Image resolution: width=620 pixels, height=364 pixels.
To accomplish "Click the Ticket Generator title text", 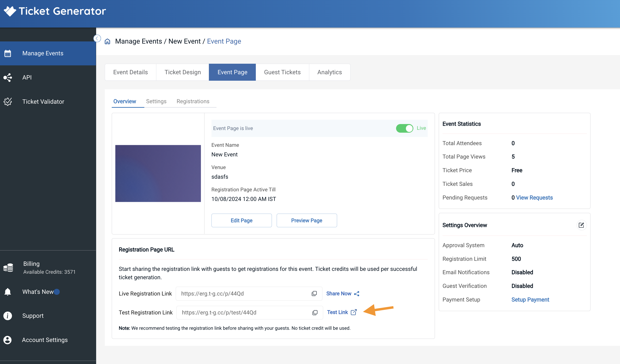I will tap(62, 11).
